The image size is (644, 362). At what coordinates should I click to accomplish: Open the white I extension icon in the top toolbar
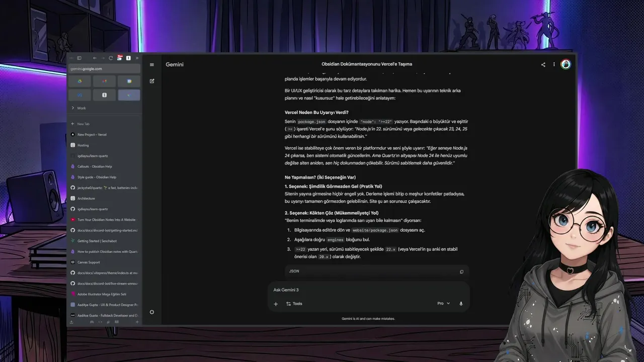[128, 58]
